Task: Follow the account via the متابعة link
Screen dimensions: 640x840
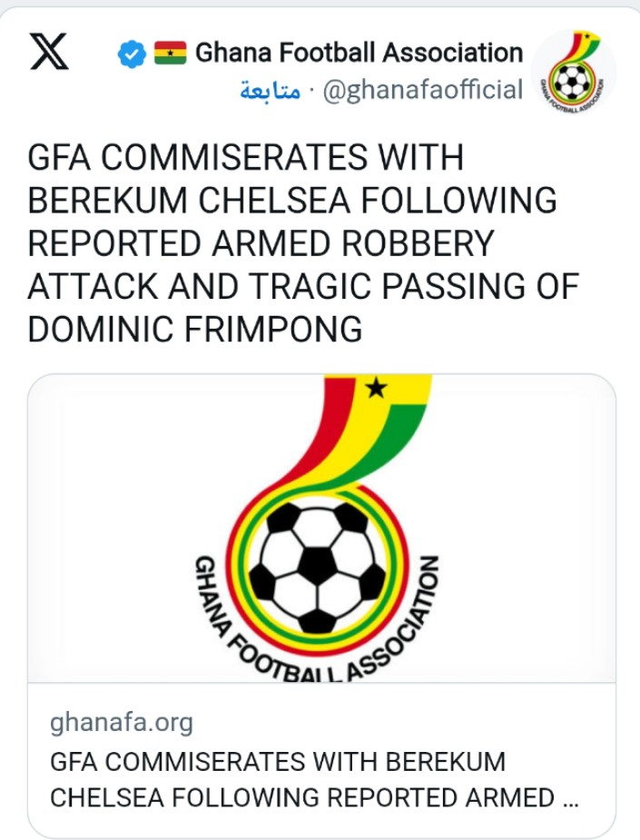Action: [x=271, y=90]
